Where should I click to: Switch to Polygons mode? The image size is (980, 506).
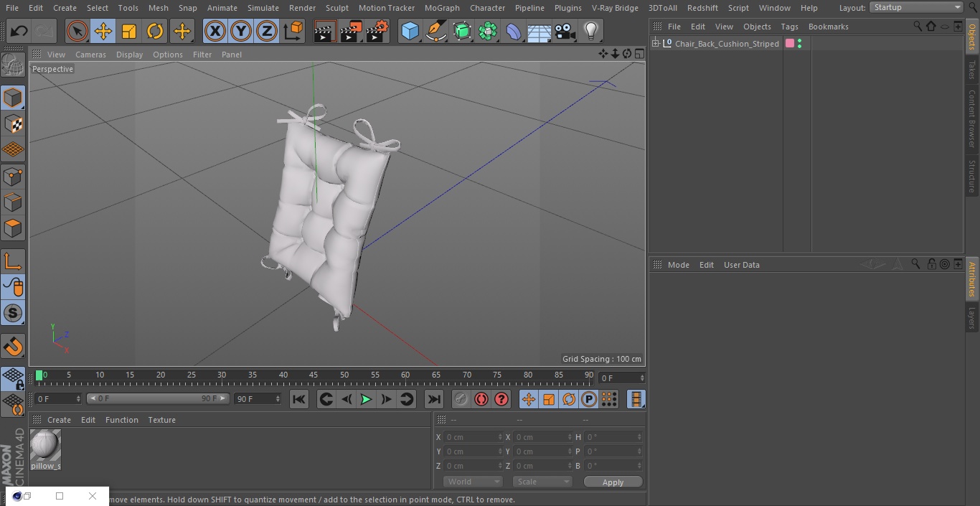[x=13, y=228]
